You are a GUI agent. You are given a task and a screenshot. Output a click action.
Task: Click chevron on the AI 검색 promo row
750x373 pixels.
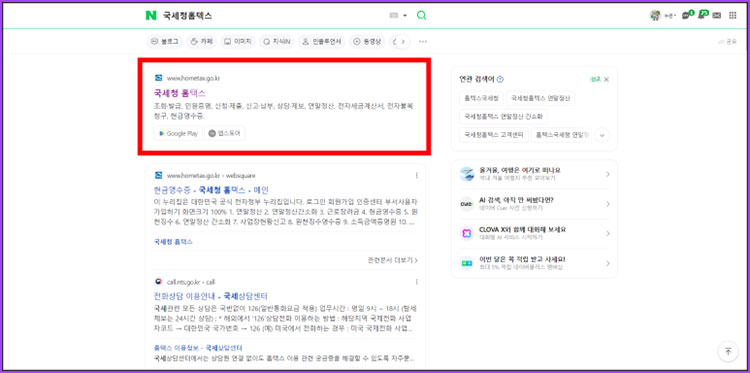click(x=608, y=204)
